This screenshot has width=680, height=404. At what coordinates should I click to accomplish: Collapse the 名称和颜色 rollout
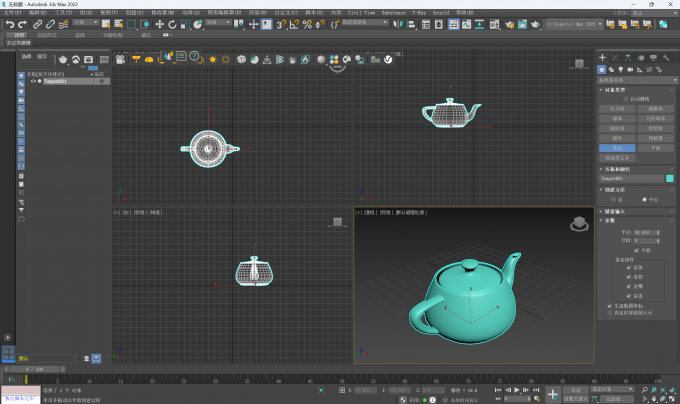[617, 169]
